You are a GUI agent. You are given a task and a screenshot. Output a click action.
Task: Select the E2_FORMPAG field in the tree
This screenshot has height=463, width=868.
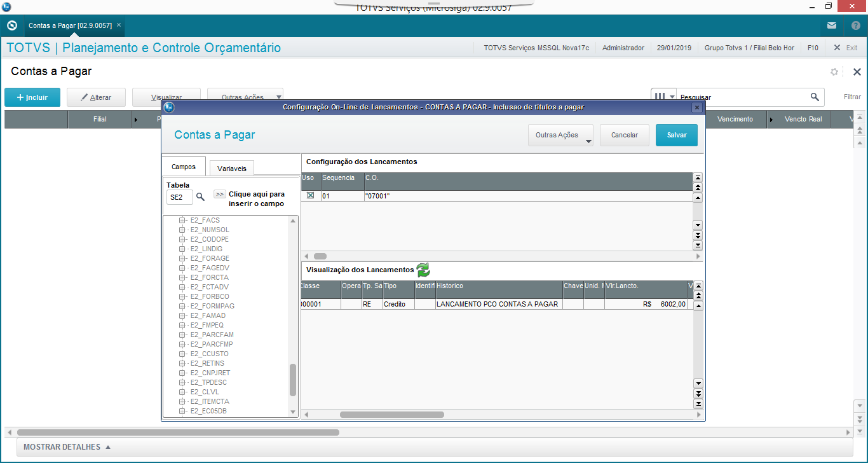(x=212, y=307)
